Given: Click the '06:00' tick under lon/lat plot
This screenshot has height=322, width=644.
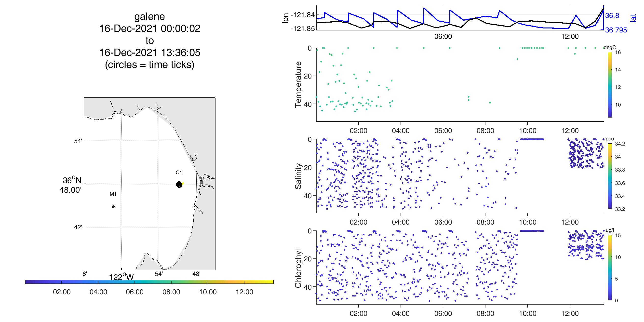Looking at the screenshot, I should click(443, 37).
